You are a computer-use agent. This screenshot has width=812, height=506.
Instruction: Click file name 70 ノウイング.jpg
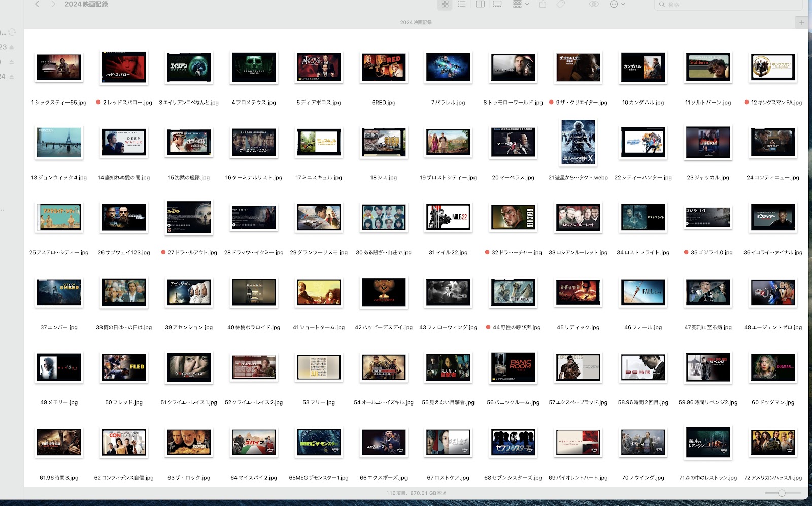pos(643,478)
